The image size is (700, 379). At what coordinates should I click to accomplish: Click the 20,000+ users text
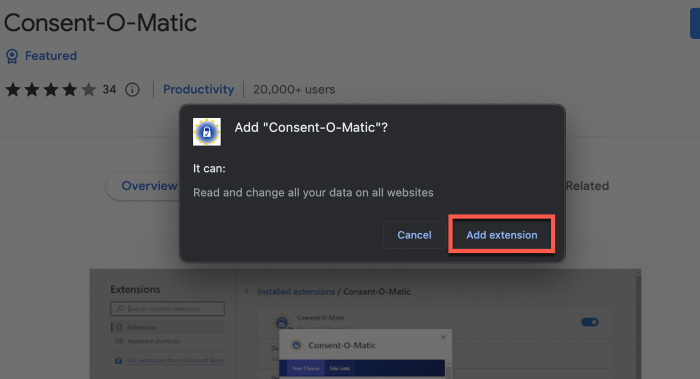click(294, 89)
